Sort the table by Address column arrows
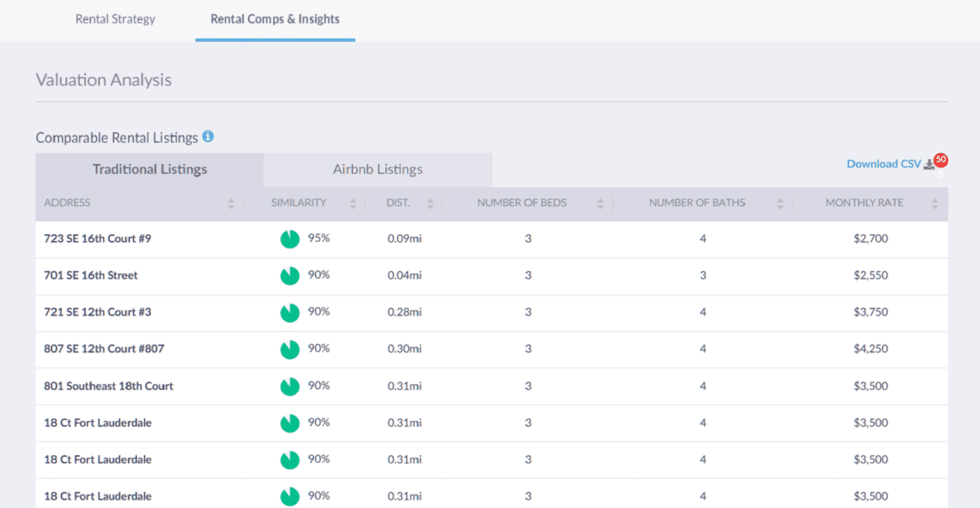Viewport: 980px width, 508px height. click(231, 203)
